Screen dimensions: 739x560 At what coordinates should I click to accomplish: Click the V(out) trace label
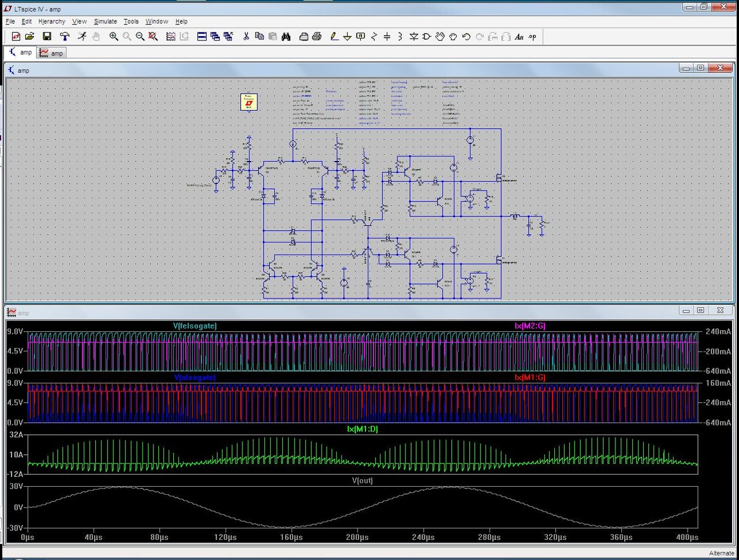point(363,480)
